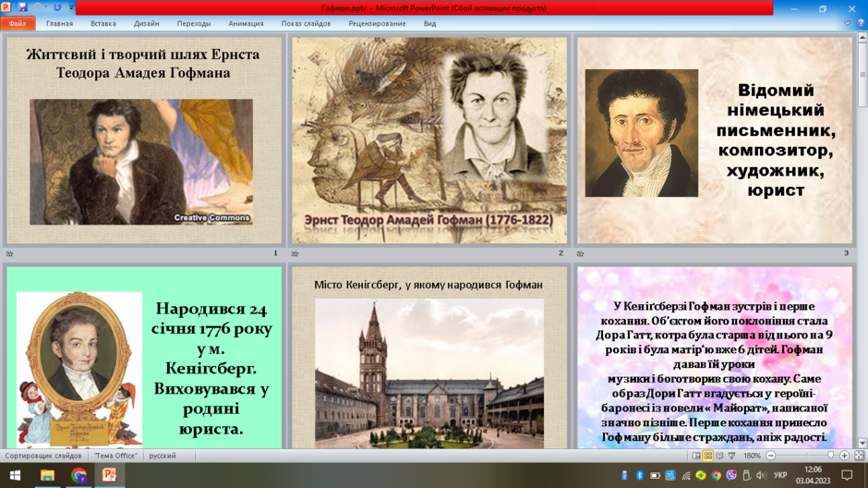Click the zoom out minus button
Screen dimensions: 868x488
pos(770,456)
